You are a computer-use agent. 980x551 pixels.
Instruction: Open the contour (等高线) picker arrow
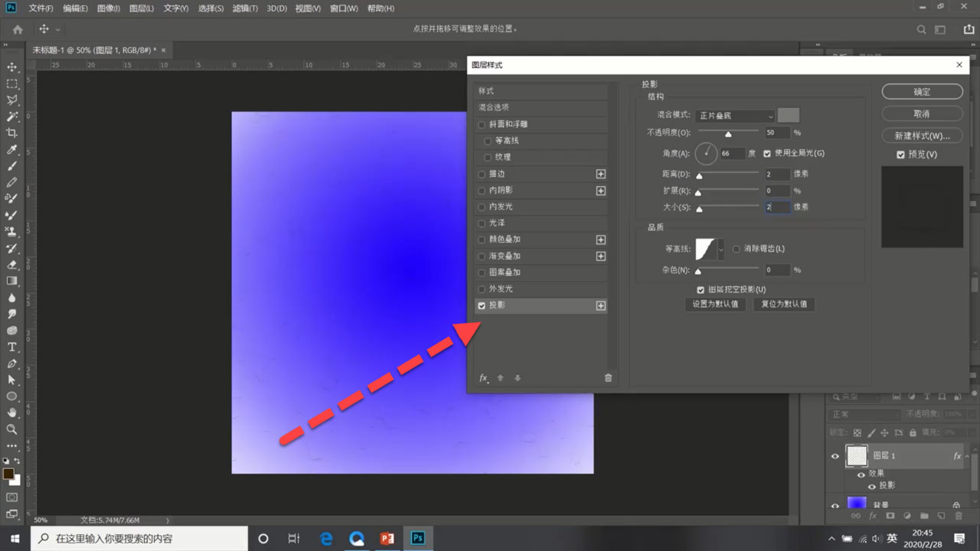(720, 249)
